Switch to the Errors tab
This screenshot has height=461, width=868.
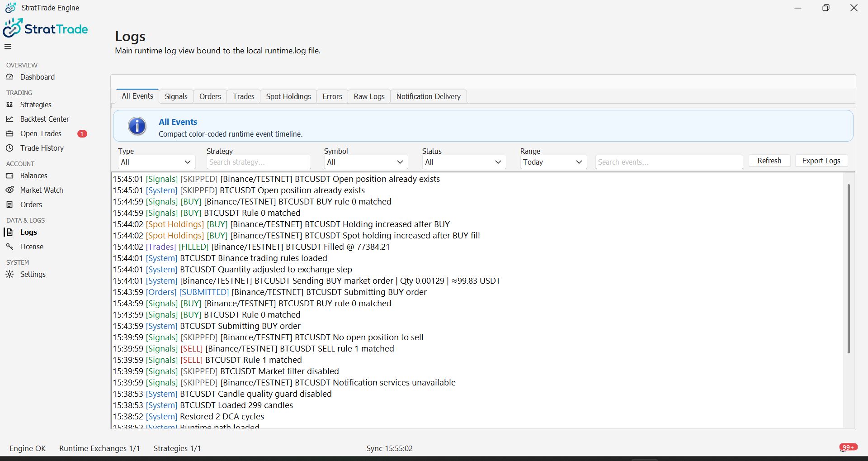[x=332, y=96]
